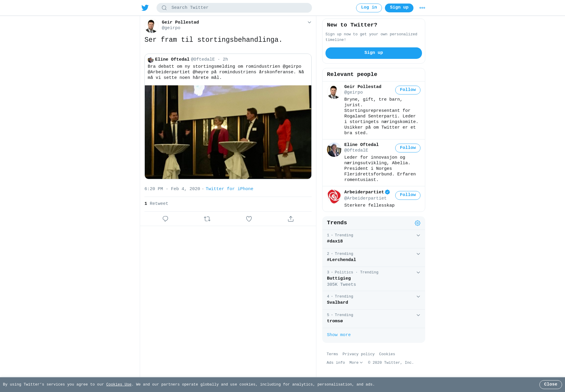Follow Arbeiderpartiet account
This screenshot has height=392, width=565.
click(408, 195)
